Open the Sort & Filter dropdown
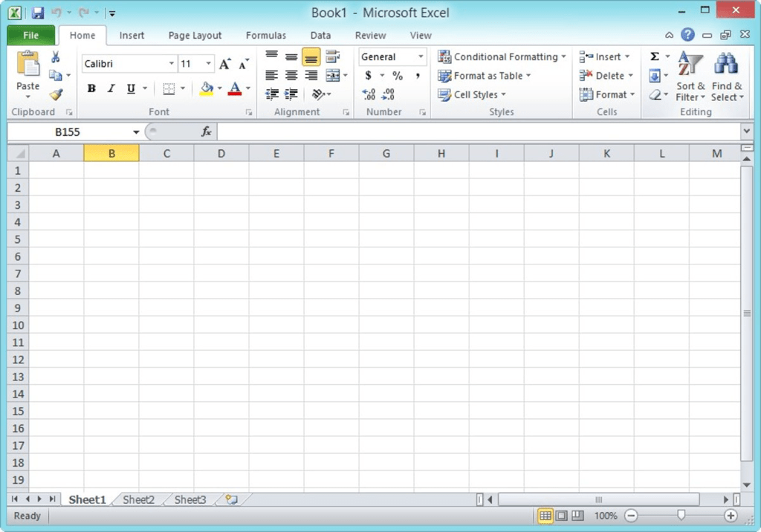Image resolution: width=761 pixels, height=532 pixels. (x=690, y=77)
